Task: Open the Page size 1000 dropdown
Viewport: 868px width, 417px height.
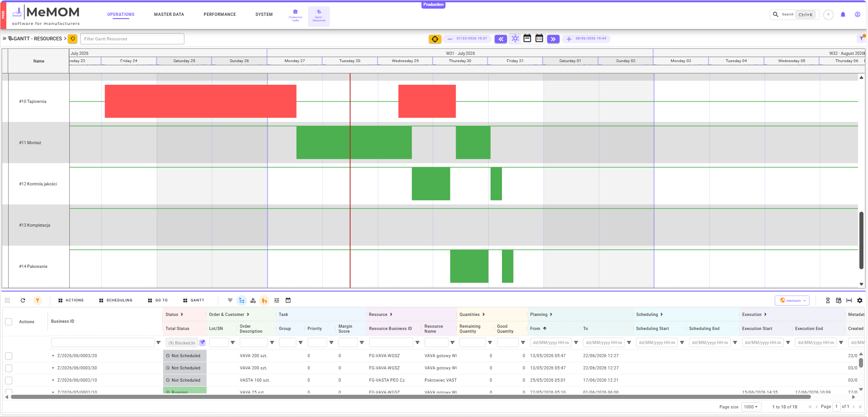Action: 751,407
